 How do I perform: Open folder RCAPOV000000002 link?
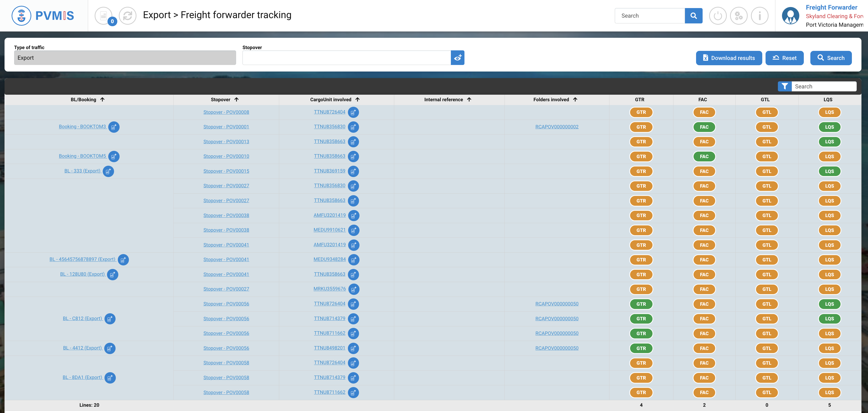tap(557, 127)
